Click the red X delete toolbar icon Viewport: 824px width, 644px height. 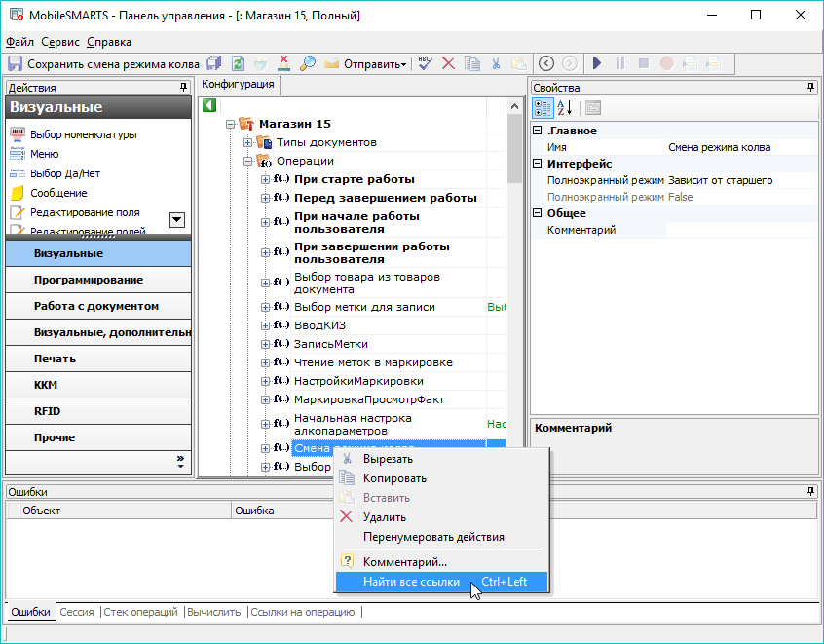point(448,63)
